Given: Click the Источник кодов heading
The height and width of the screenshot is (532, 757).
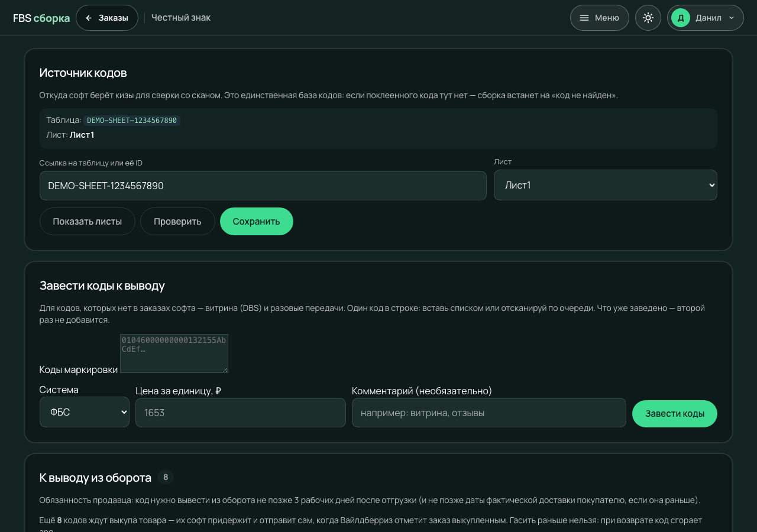Looking at the screenshot, I should [x=83, y=73].
